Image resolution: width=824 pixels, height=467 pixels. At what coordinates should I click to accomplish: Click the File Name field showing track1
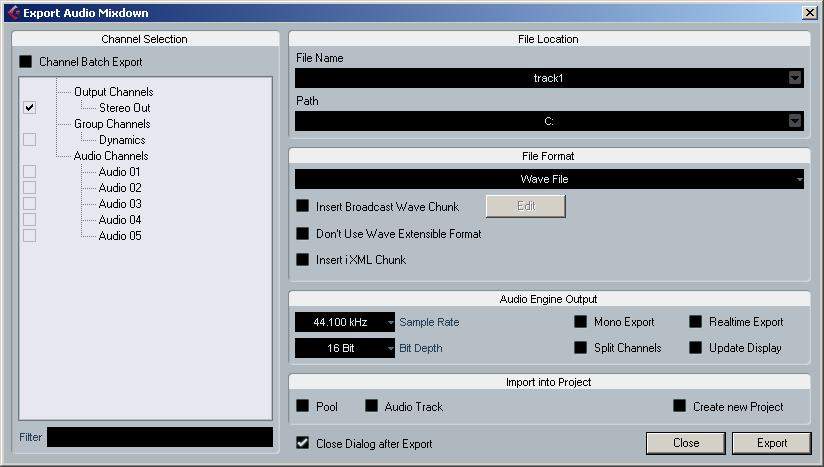point(549,78)
